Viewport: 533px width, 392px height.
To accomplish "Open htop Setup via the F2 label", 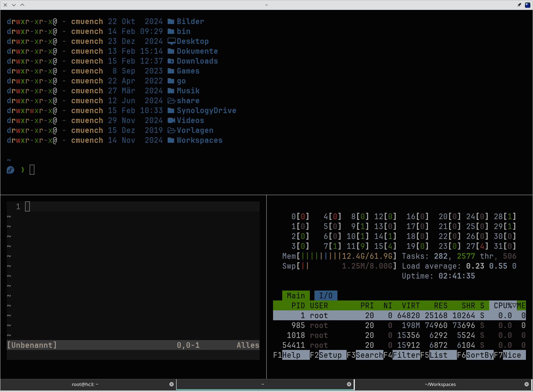I will point(328,355).
